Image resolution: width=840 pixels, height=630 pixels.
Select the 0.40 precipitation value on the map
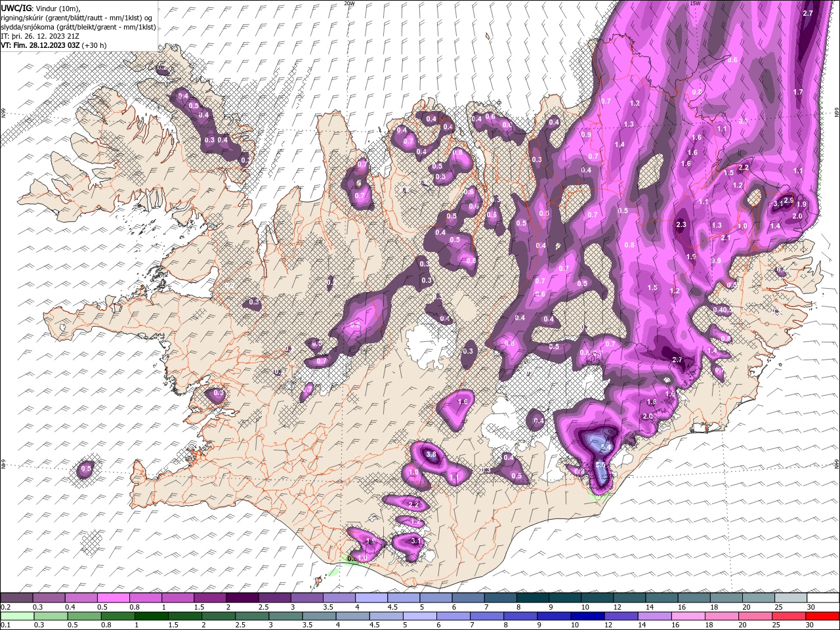pos(721,310)
